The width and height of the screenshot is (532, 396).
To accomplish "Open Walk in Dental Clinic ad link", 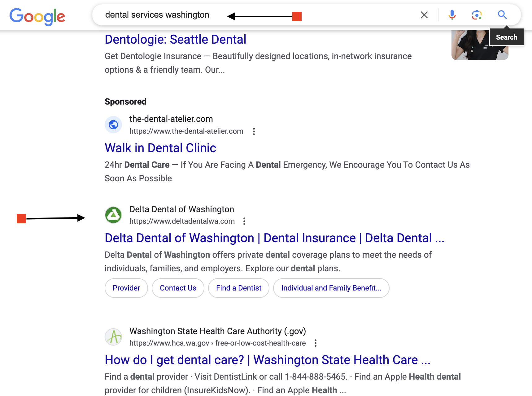I will coord(160,148).
